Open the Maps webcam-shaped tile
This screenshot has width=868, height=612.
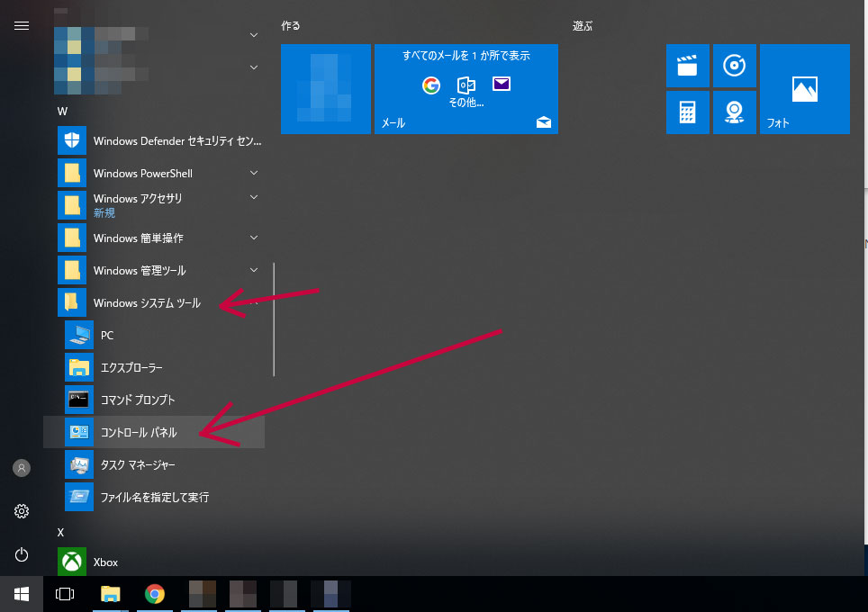tap(735, 112)
